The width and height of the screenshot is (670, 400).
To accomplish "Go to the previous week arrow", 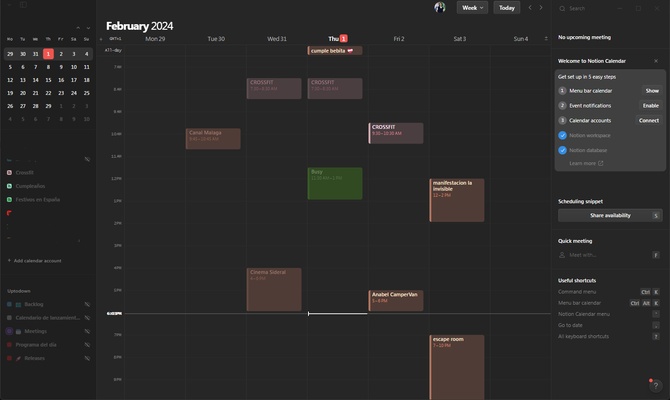I will tap(530, 8).
